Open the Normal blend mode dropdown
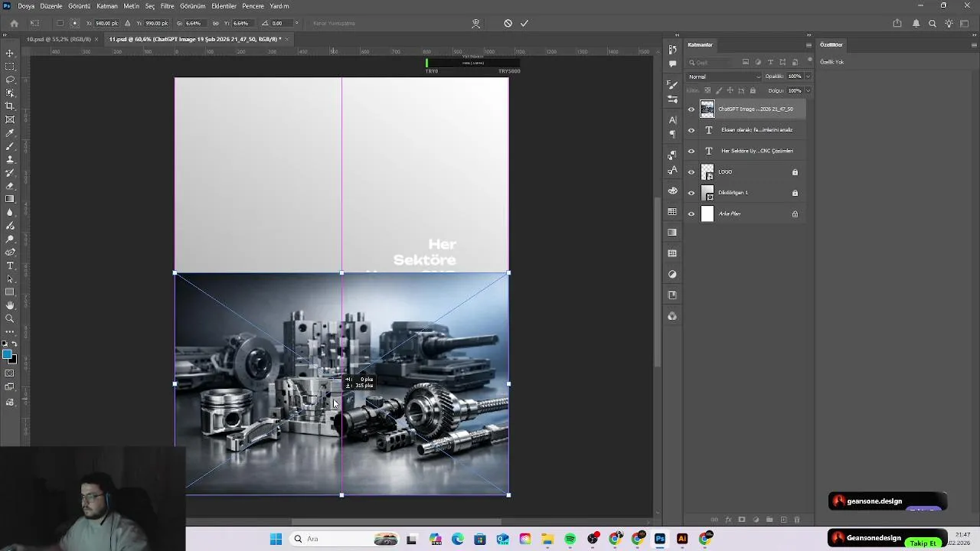 tap(724, 77)
